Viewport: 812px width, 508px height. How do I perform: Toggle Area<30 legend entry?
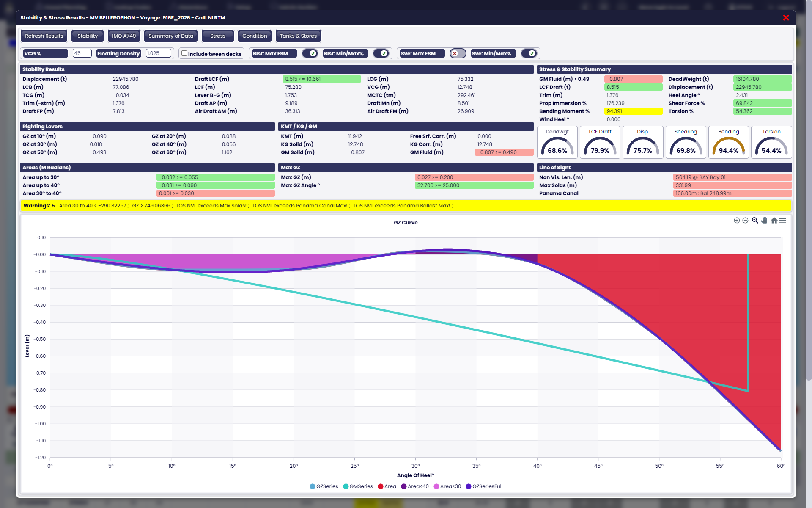coord(447,486)
